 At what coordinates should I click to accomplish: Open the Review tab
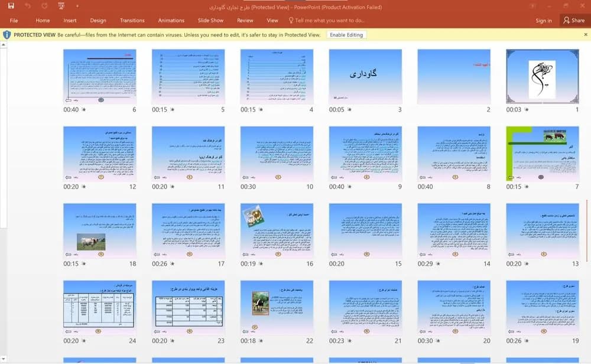point(245,20)
